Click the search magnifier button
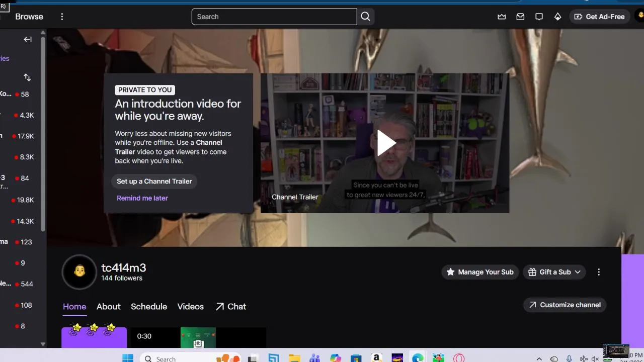The image size is (644, 362). (x=366, y=17)
